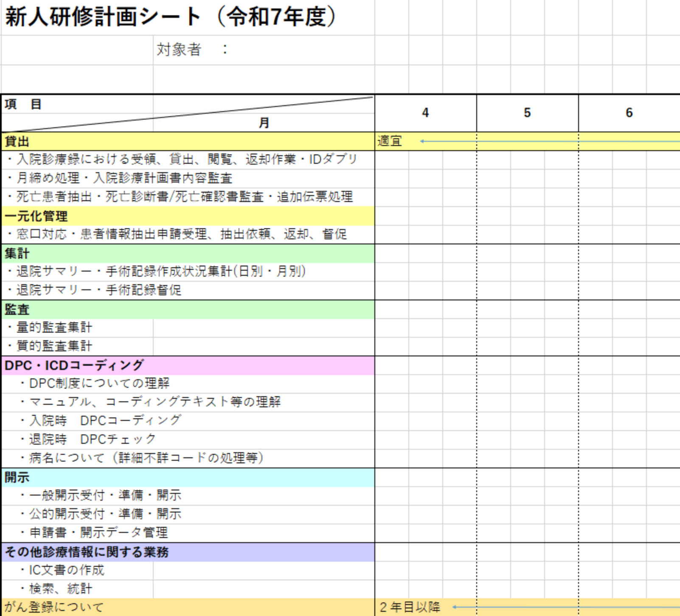Viewport: 680px width, 616px height.
Task: Click the 適宜 cell in 貸出 row
Action: point(390,141)
